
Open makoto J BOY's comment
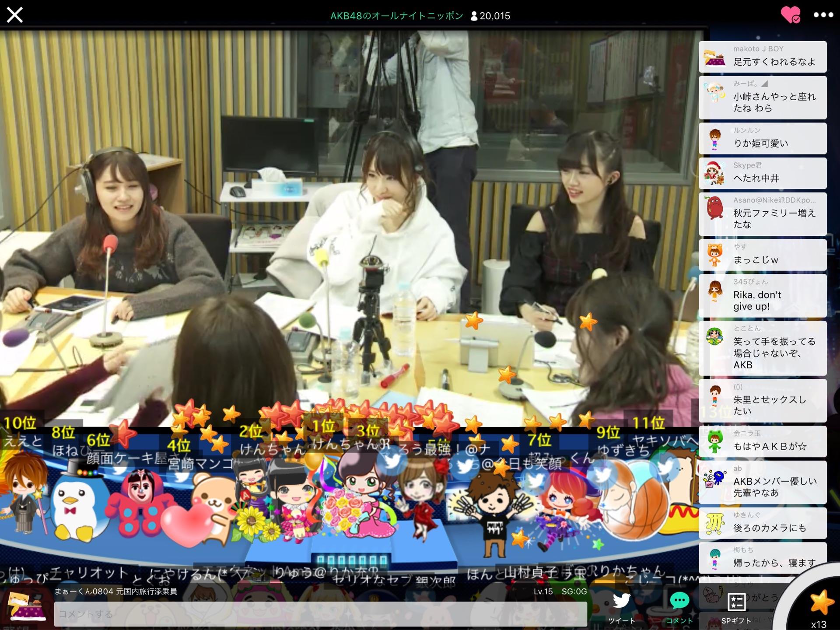(762, 57)
